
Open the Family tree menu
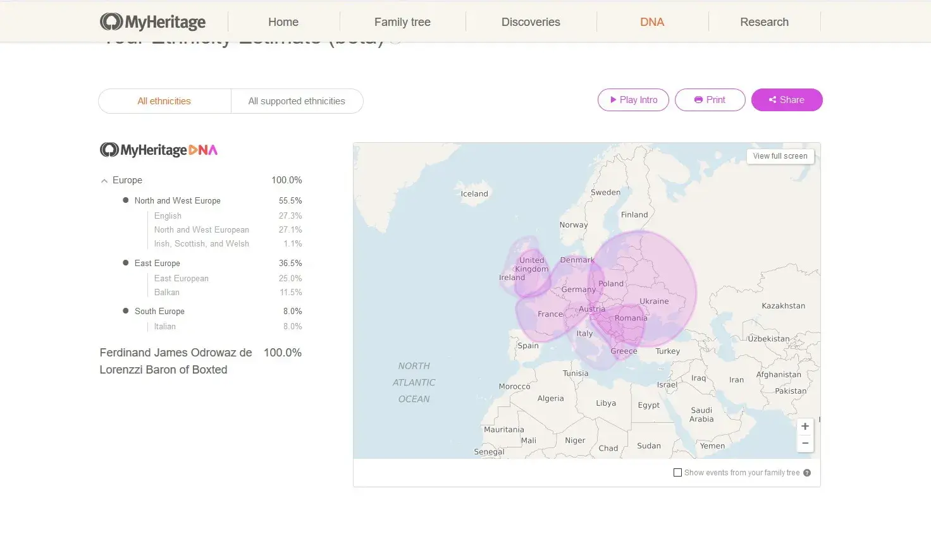point(402,22)
